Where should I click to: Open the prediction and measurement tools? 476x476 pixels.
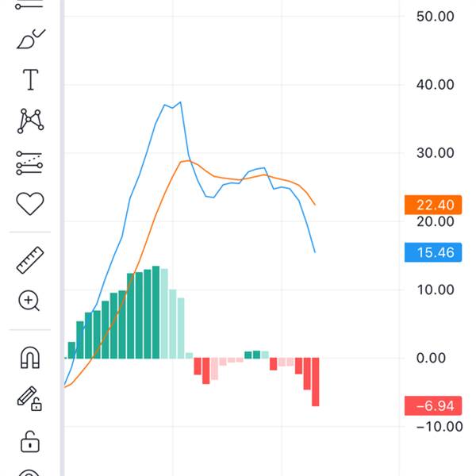pos(29,163)
